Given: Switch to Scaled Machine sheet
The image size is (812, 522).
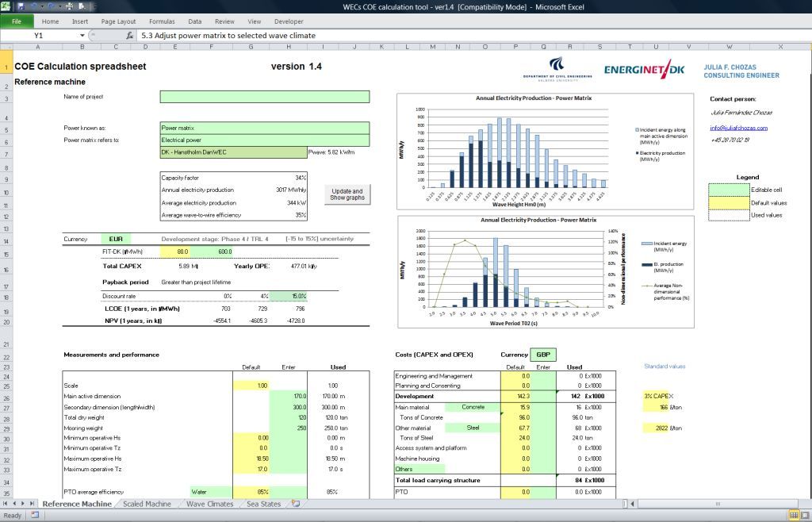Looking at the screenshot, I should click(x=147, y=503).
